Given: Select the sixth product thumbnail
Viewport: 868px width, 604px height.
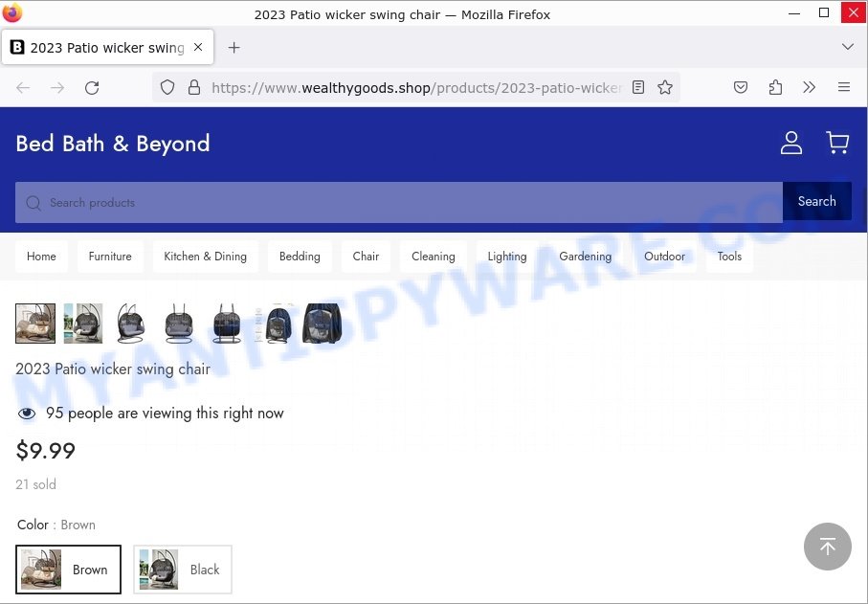Looking at the screenshot, I should (275, 324).
